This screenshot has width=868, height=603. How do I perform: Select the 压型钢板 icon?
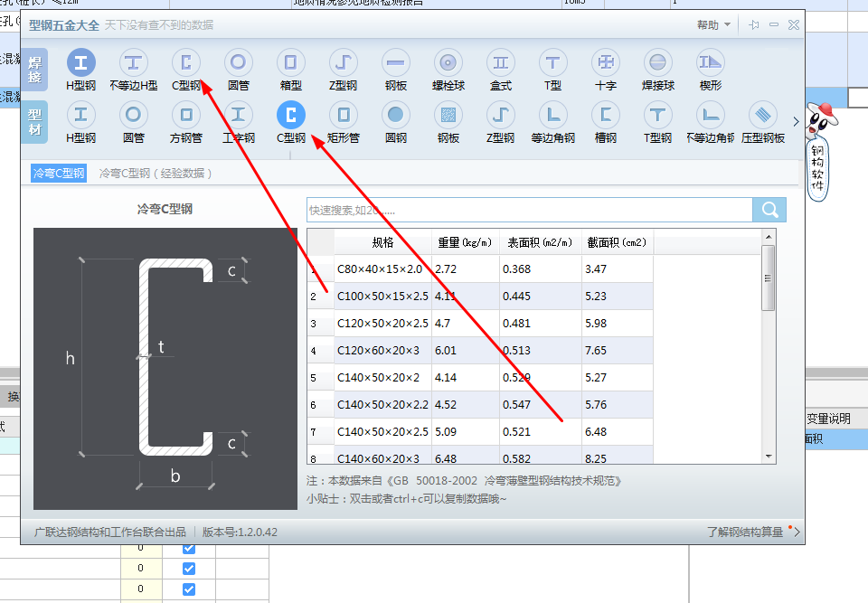[763, 115]
